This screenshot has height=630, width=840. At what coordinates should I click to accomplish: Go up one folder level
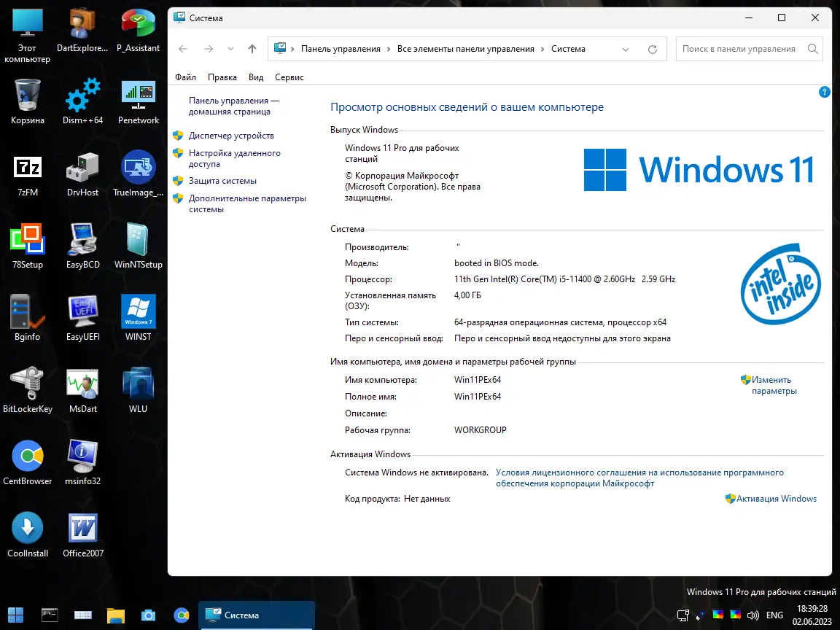pyautogui.click(x=252, y=49)
